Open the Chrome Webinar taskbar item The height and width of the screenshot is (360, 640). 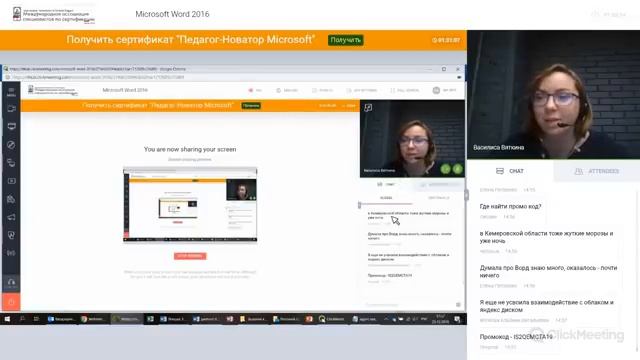93,319
